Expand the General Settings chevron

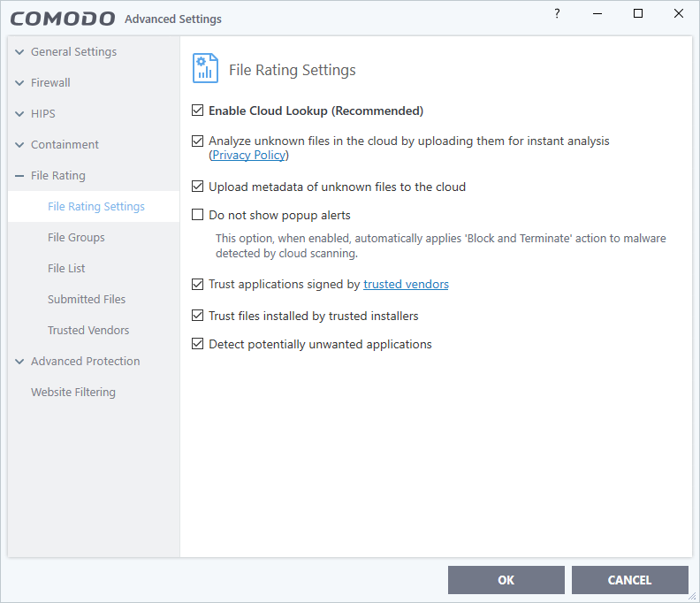coord(19,52)
